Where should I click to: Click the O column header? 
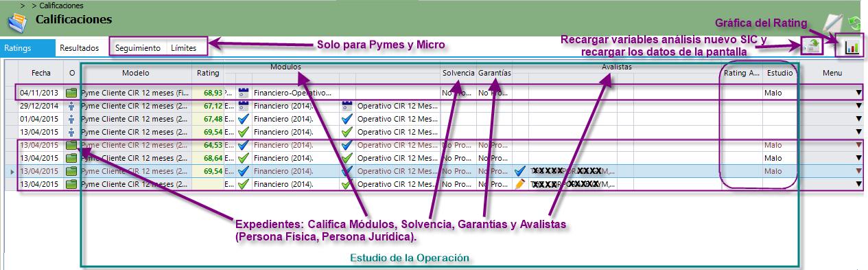[x=72, y=72]
